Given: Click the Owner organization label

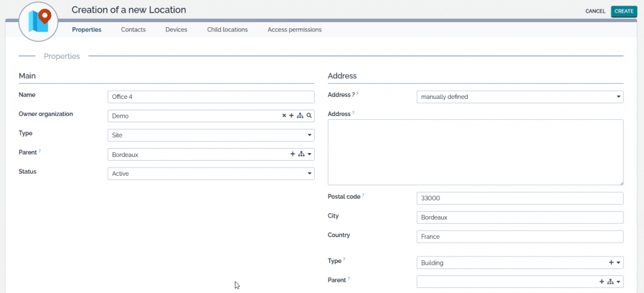Looking at the screenshot, I should coord(46,114).
